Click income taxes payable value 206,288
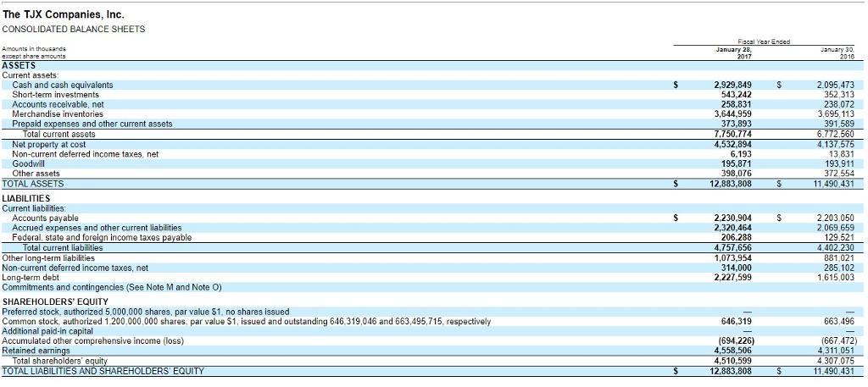Image resolution: width=868 pixels, height=387 pixels. (737, 238)
